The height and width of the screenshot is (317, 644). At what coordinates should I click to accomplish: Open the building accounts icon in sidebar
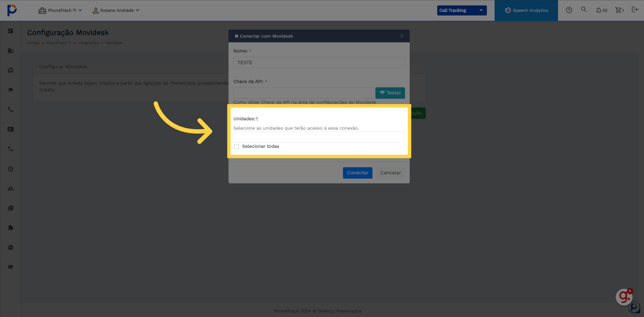tap(11, 51)
